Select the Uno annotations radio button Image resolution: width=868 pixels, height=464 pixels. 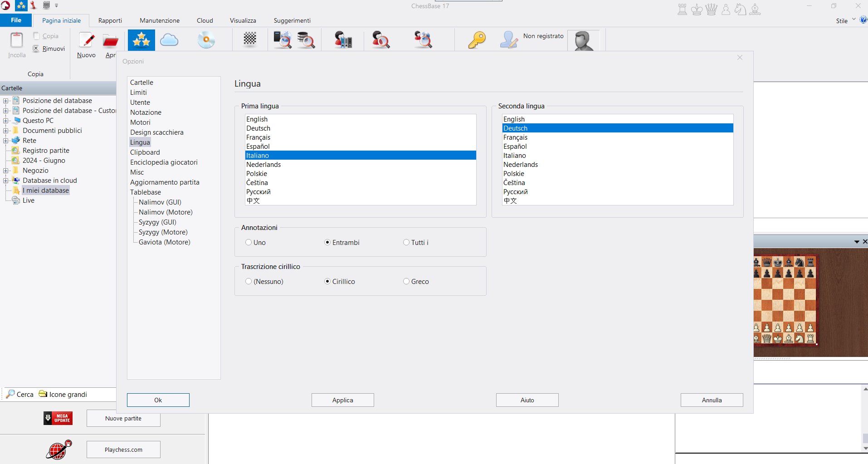click(249, 243)
